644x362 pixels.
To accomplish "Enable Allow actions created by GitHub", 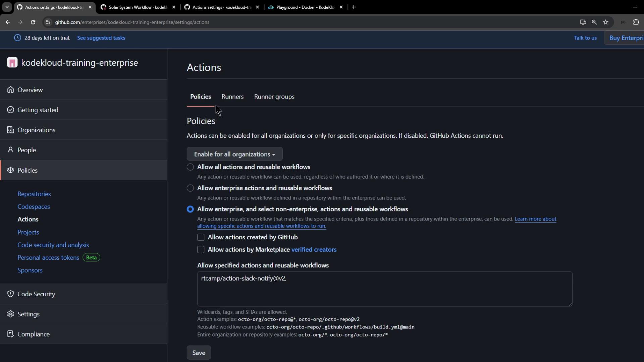I will click(x=201, y=237).
